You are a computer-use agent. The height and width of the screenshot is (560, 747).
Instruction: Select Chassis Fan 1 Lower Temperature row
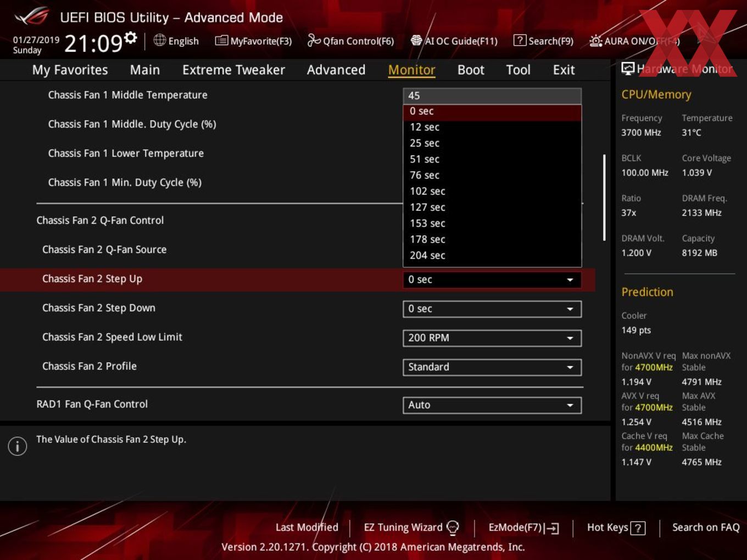point(126,153)
